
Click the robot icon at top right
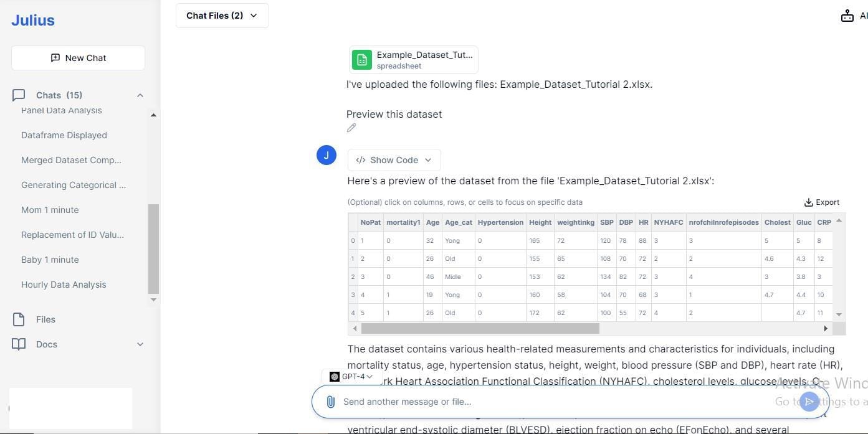[x=847, y=16]
